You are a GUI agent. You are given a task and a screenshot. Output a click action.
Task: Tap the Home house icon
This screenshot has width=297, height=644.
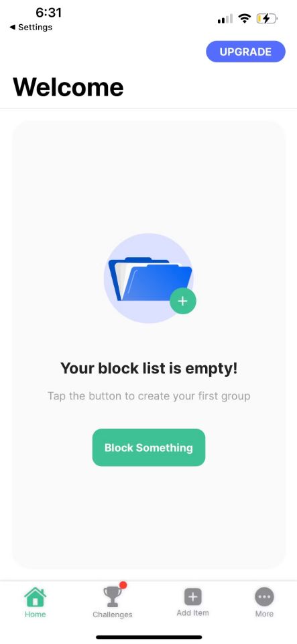tap(36, 597)
